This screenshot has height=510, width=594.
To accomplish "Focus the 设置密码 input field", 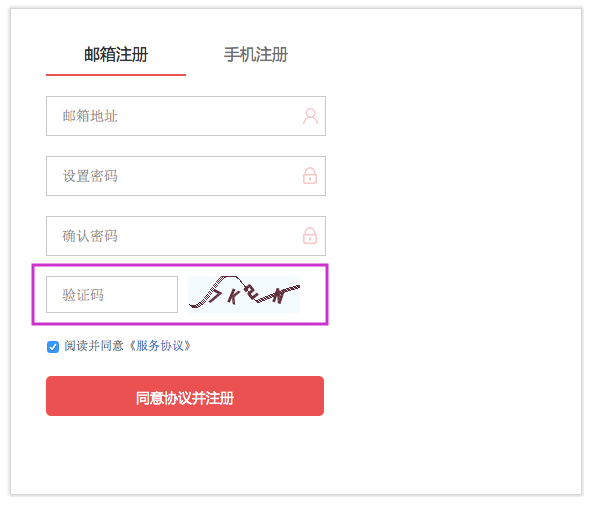I will [186, 176].
